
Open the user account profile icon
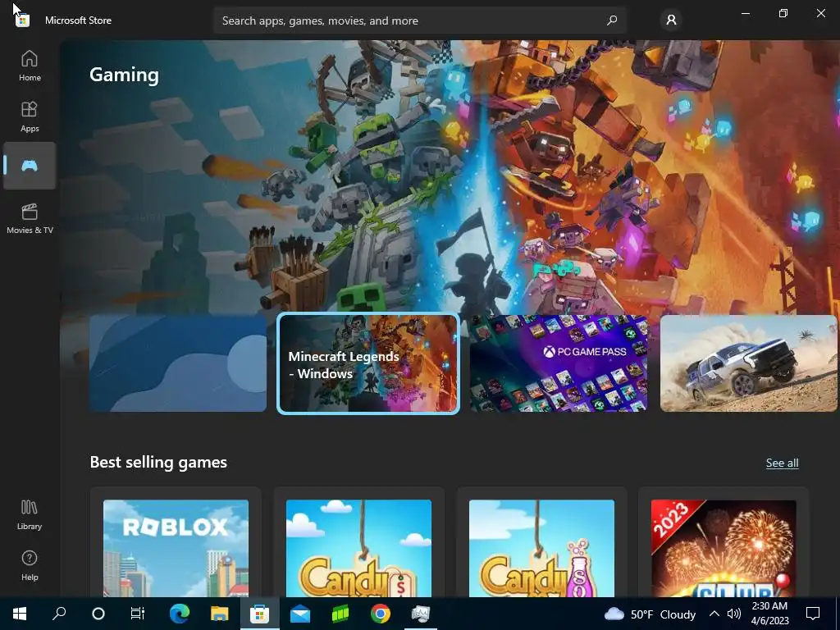(671, 21)
